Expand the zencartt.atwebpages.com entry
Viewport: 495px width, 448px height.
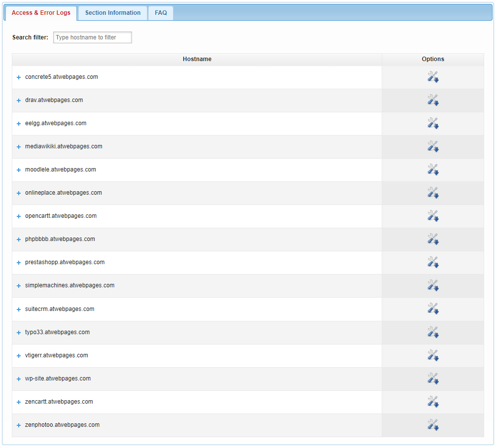tap(18, 402)
